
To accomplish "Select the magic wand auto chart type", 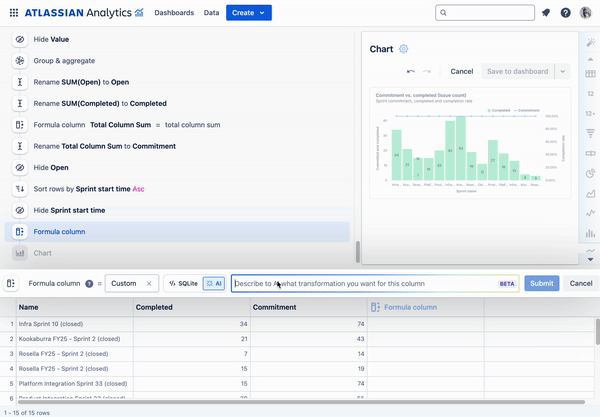I will point(590,42).
